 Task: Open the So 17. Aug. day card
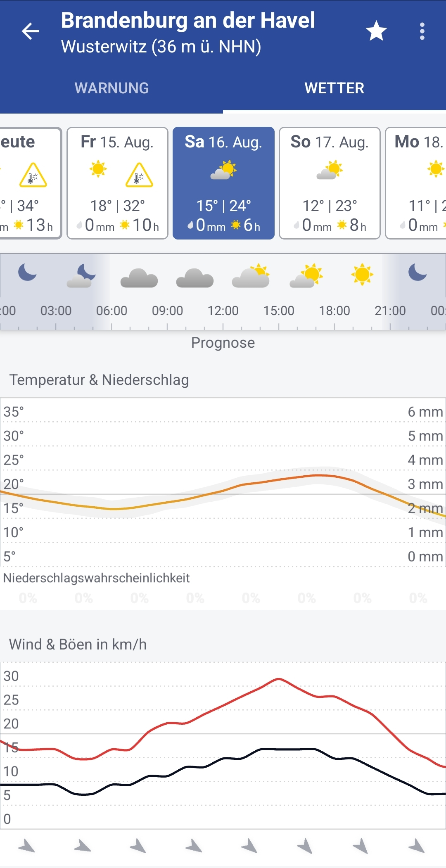330,183
